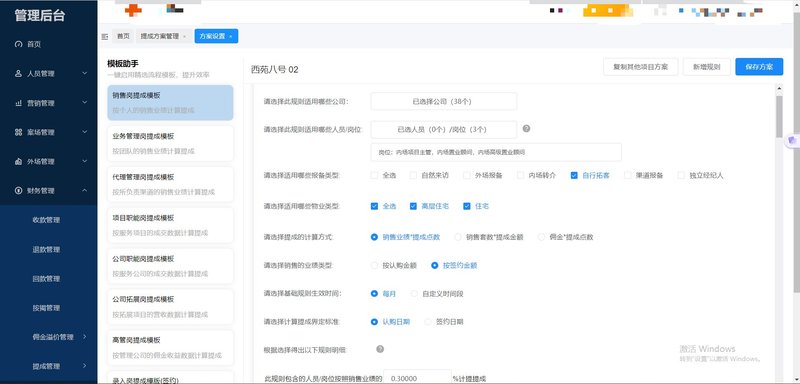Open the 已选人员/岗位 selector
Viewport: 800px width, 384px height.
pos(443,130)
